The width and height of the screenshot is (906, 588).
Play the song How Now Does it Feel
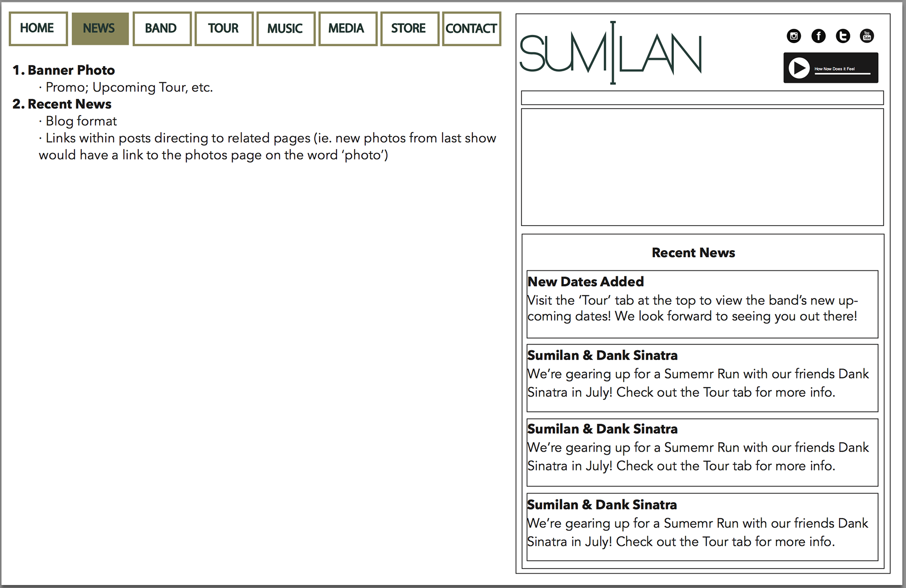coord(799,68)
